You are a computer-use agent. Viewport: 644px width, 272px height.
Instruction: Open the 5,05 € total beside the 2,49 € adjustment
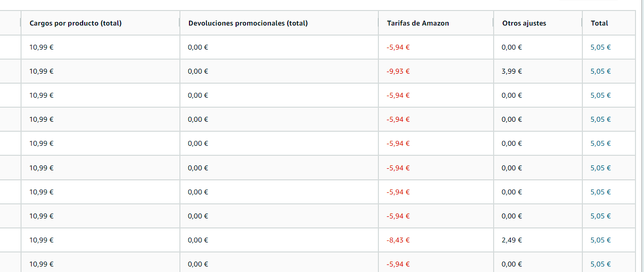(x=600, y=240)
